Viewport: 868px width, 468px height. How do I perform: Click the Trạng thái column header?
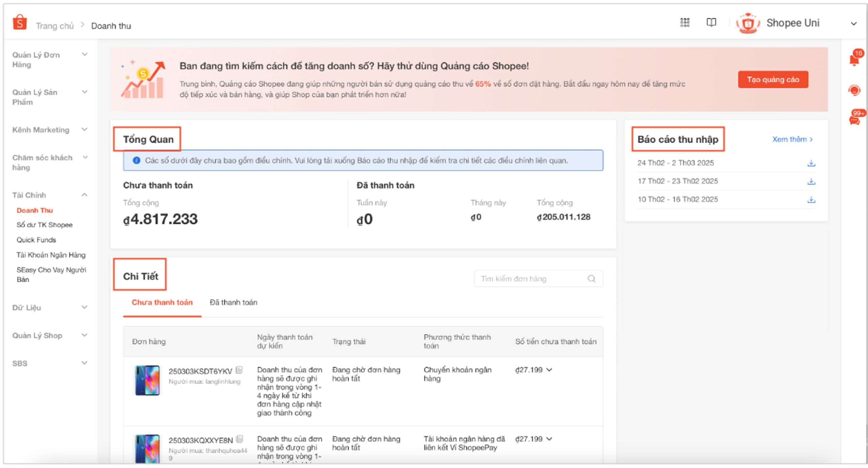click(349, 342)
